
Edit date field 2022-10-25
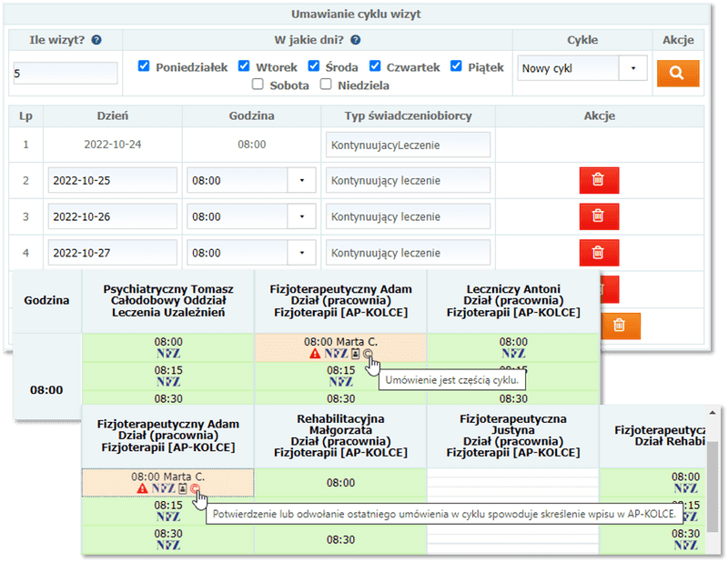[x=112, y=180]
